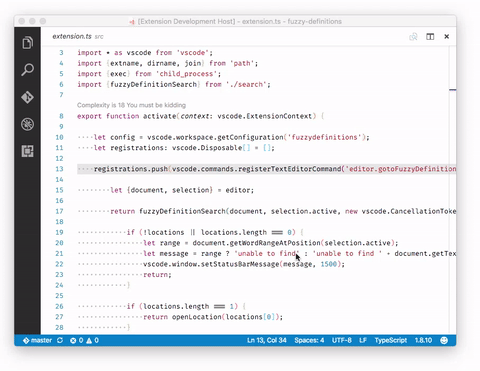Switch git branch via master indicator
Screen dimensions: 480x371
coord(37,340)
